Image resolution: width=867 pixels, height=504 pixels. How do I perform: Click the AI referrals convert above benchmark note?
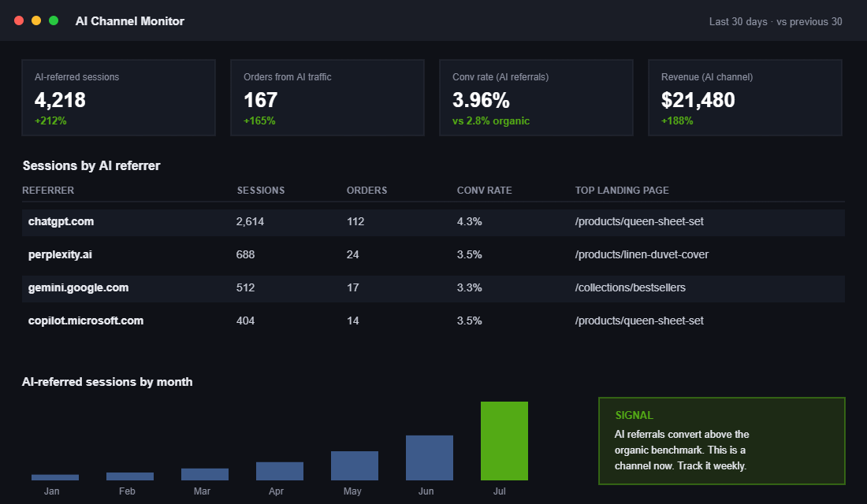(682, 450)
